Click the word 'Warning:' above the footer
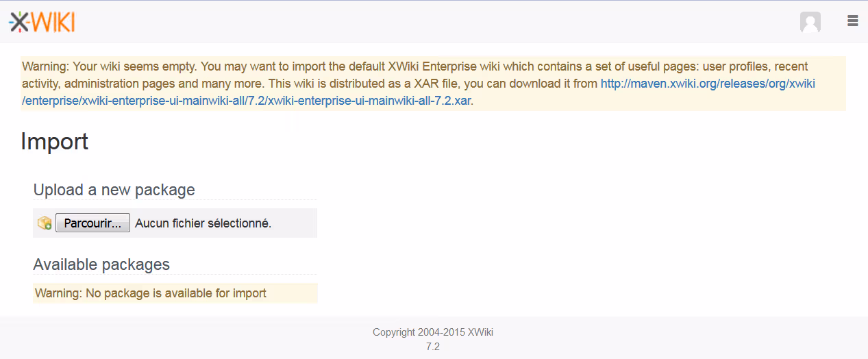The height and width of the screenshot is (359, 868). point(59,293)
